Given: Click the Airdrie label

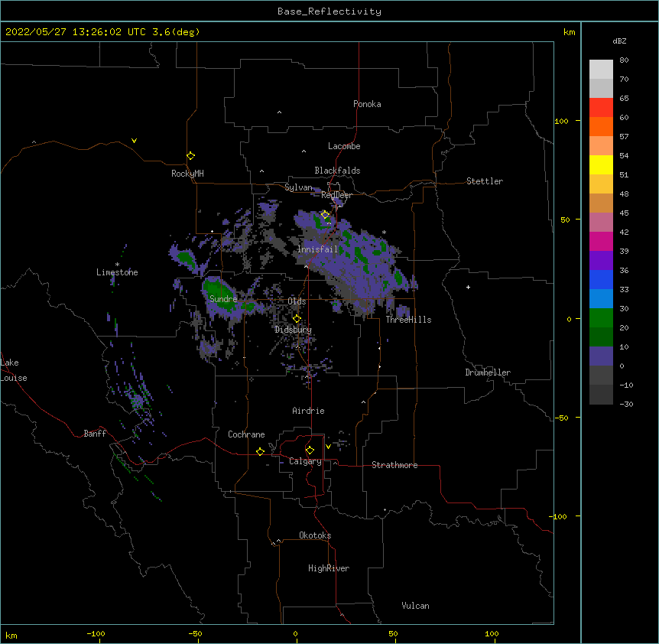Looking at the screenshot, I should [309, 411].
